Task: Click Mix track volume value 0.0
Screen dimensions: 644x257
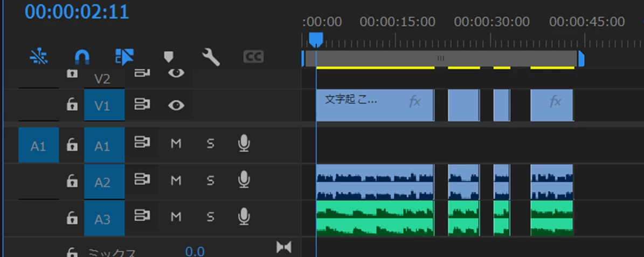Action: pyautogui.click(x=195, y=251)
